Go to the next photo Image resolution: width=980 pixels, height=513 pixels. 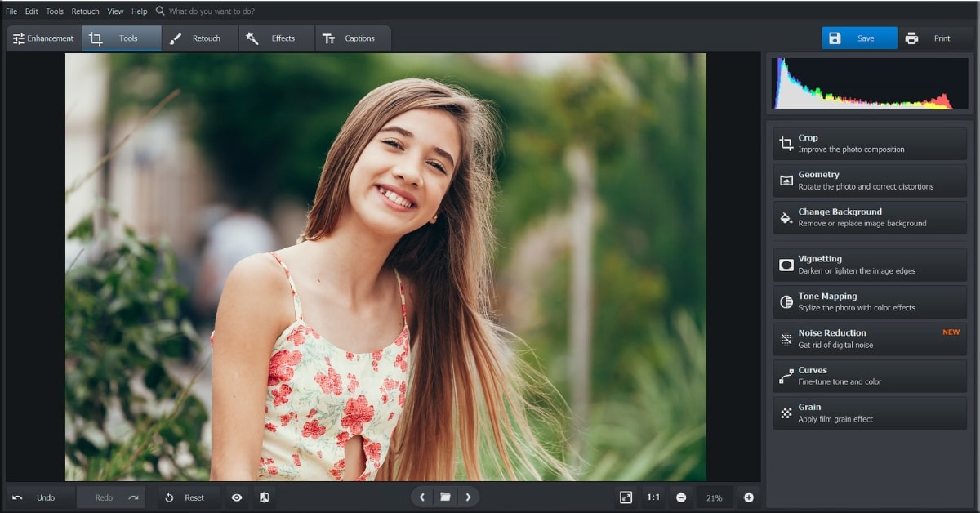(x=468, y=497)
